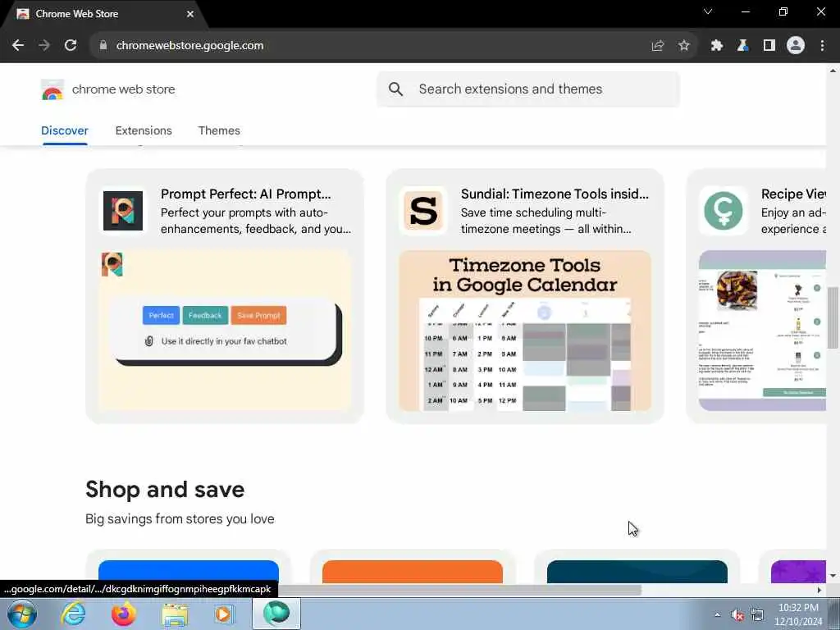Open the Recipe Viewer preview image
The image size is (840, 630).
(x=762, y=331)
